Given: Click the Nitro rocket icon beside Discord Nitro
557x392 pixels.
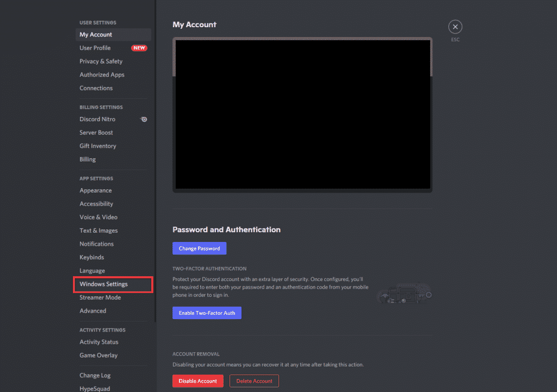Looking at the screenshot, I should coord(143,119).
